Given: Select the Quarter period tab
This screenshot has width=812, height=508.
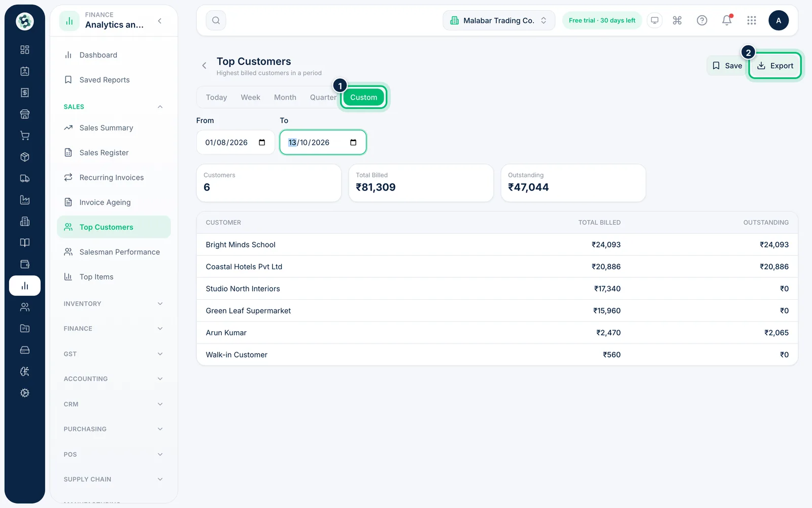Looking at the screenshot, I should coord(323,98).
